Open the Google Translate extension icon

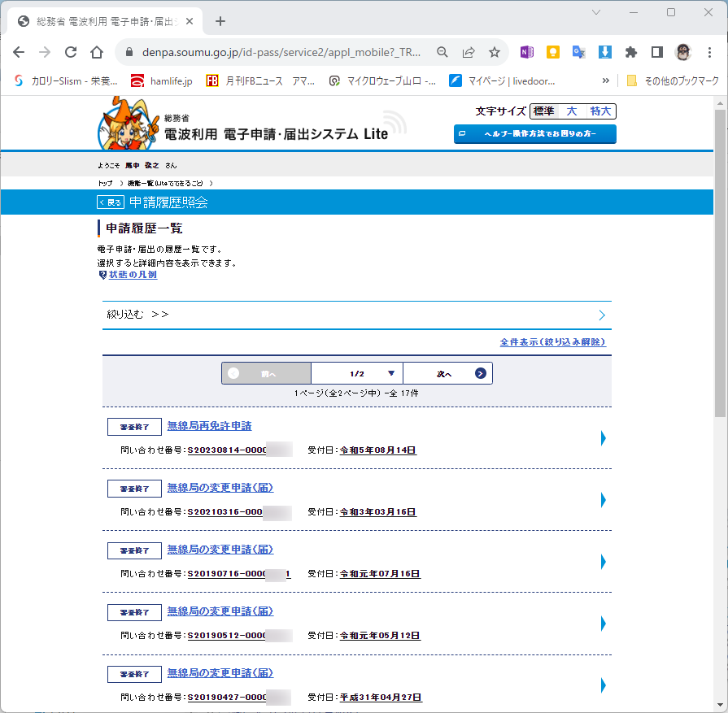click(578, 52)
